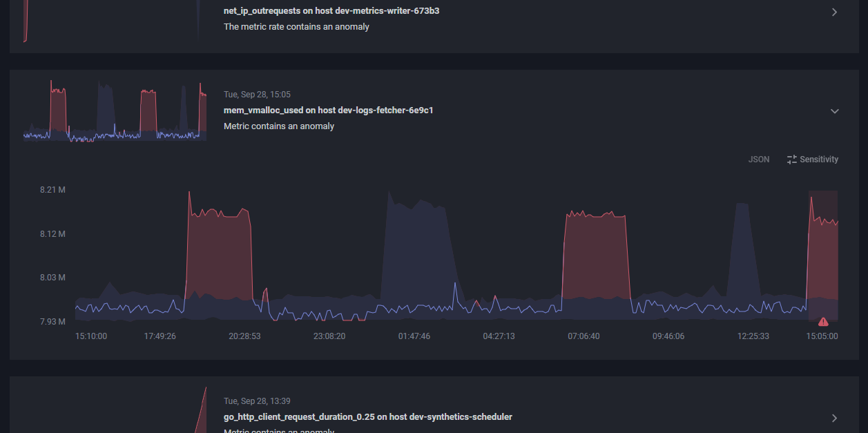Click the 8.21 M y-axis label
868x433 pixels.
52,190
